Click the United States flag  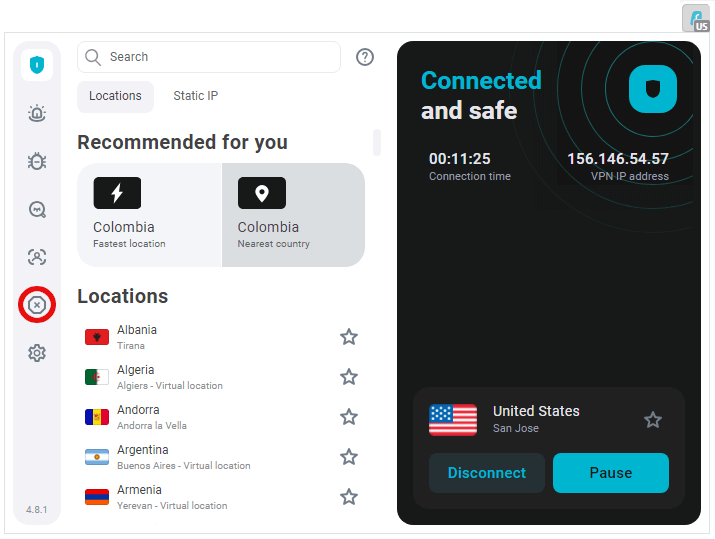pyautogui.click(x=453, y=420)
